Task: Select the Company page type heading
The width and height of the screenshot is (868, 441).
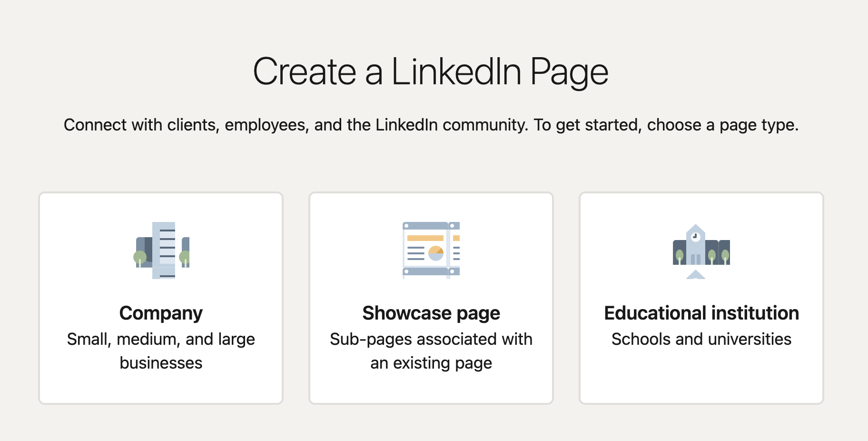Action: [161, 313]
